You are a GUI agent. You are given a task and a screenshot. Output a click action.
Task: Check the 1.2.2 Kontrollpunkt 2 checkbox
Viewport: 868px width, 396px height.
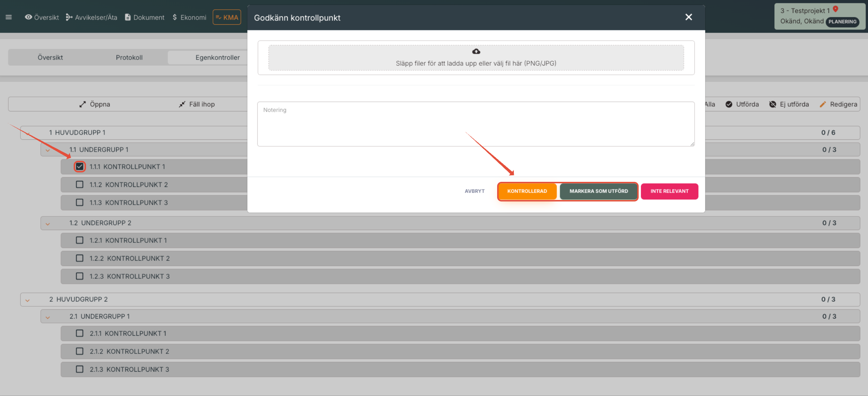pos(79,258)
